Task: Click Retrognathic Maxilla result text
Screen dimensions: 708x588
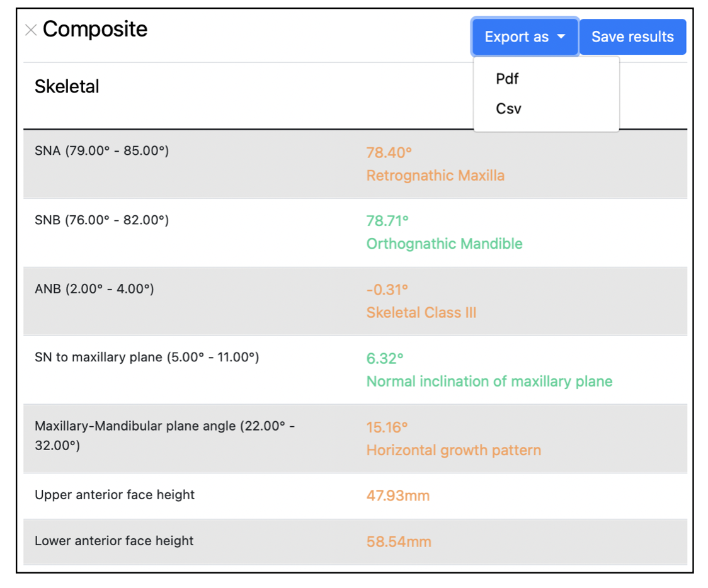Action: coord(435,175)
